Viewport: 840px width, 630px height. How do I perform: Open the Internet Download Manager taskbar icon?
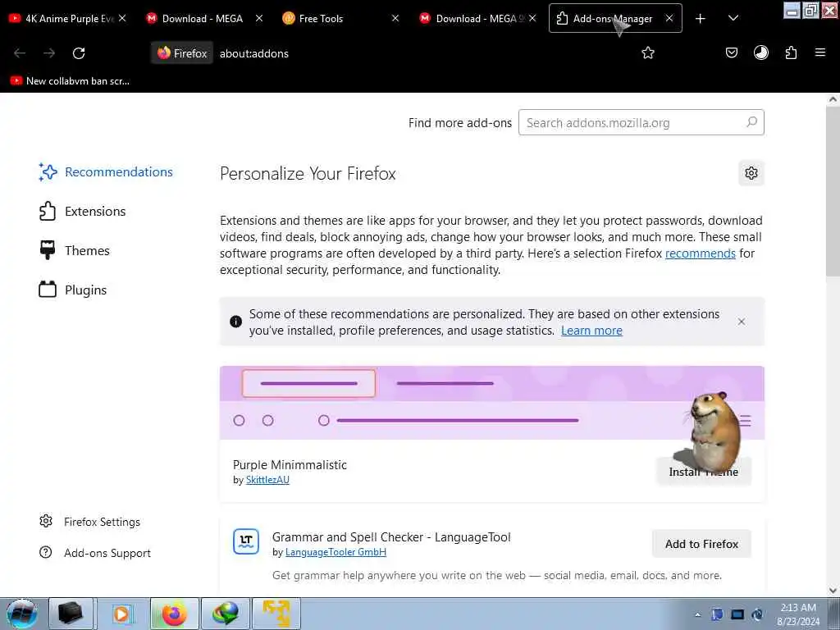pyautogui.click(x=225, y=614)
